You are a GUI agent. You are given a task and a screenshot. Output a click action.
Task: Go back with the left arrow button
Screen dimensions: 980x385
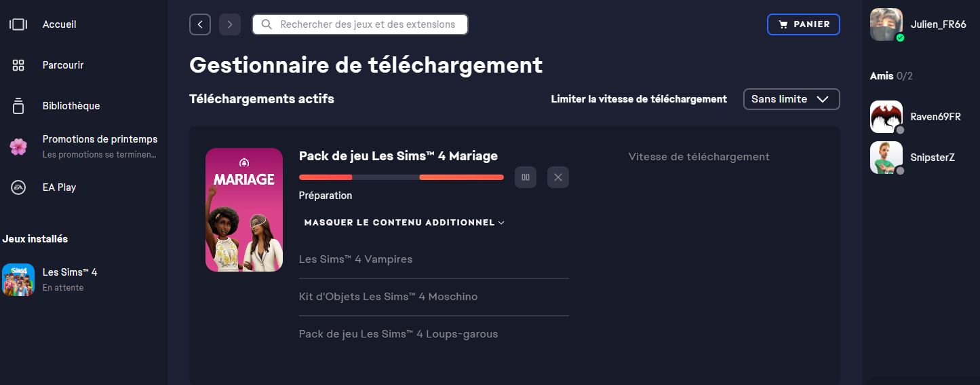pos(200,24)
